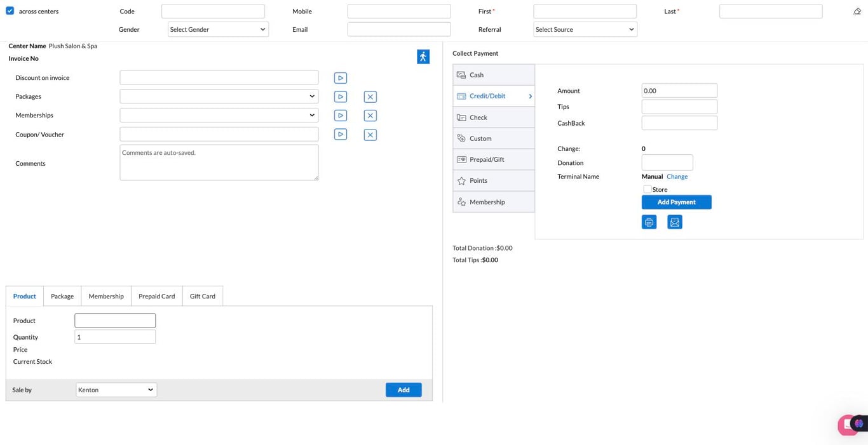Select the Custom payment method
The height and width of the screenshot is (445, 868).
pyautogui.click(x=494, y=138)
